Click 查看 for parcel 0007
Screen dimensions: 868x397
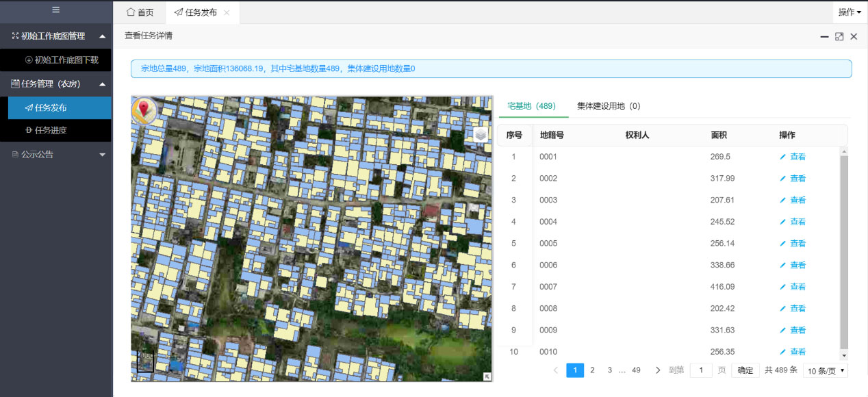793,287
